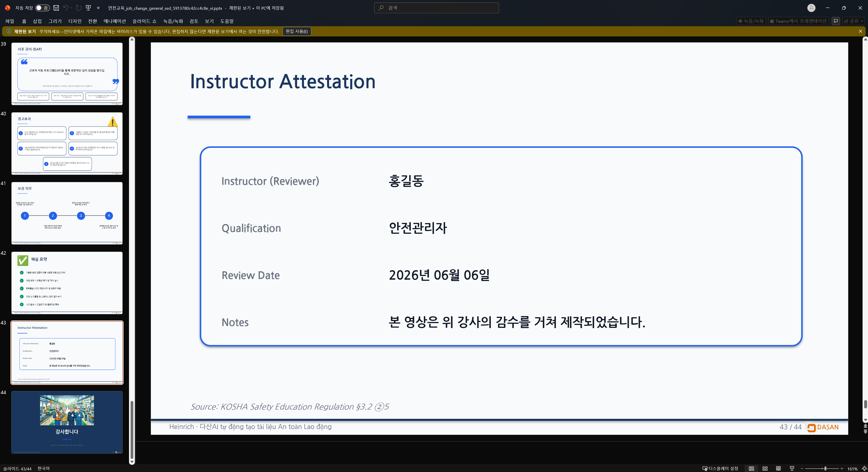This screenshot has height=472, width=868.
Task: Select slide 41 보관 의무 thumbnail
Action: (x=67, y=213)
